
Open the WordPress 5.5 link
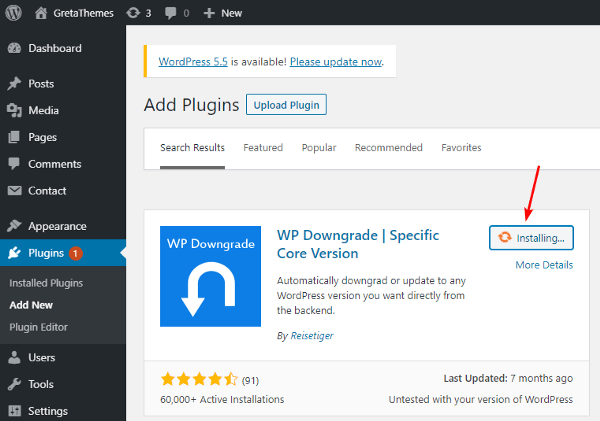pos(193,62)
